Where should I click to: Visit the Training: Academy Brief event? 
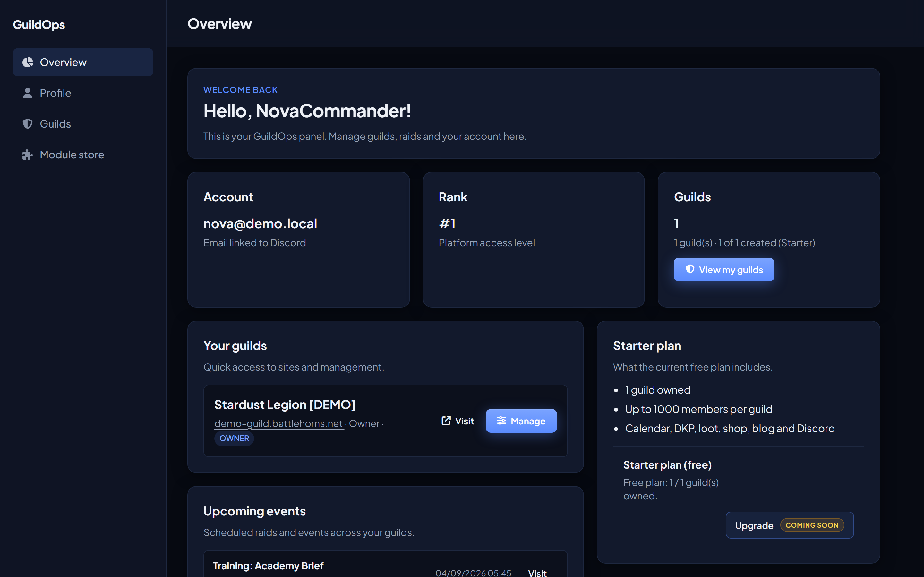click(x=537, y=573)
